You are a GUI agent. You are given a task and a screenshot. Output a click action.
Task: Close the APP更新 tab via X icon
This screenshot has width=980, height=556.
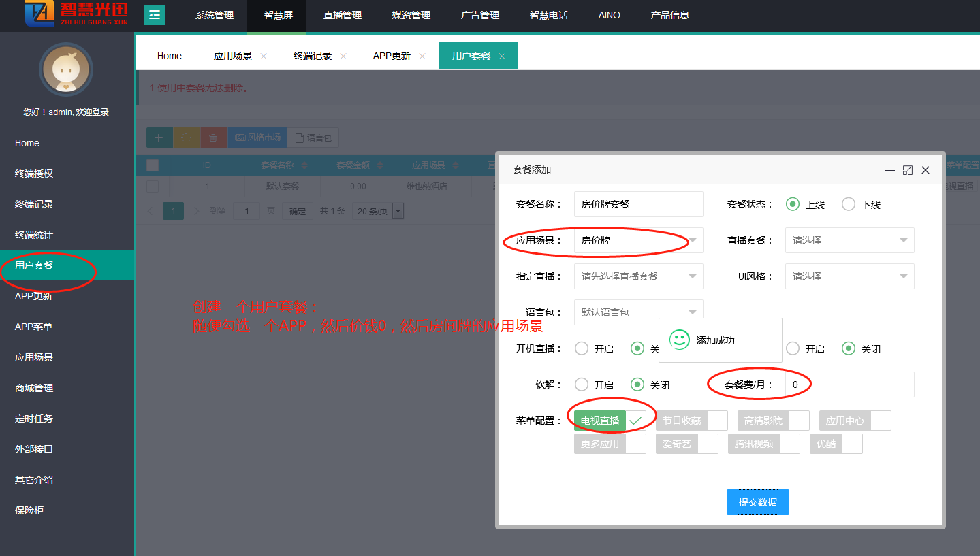click(422, 56)
